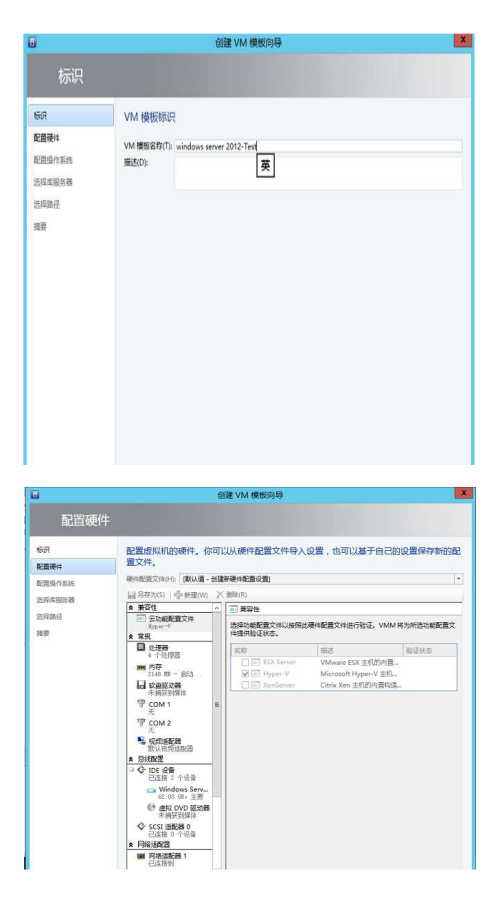Collapse the 兼容性 section in hardware tree
Screen dimensions: 500x908
click(x=131, y=607)
